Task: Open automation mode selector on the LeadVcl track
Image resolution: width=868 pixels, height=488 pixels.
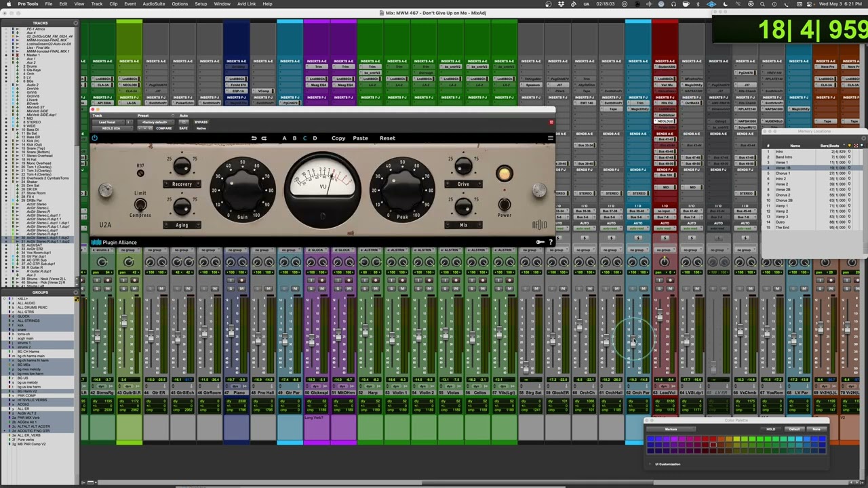Action: point(665,228)
